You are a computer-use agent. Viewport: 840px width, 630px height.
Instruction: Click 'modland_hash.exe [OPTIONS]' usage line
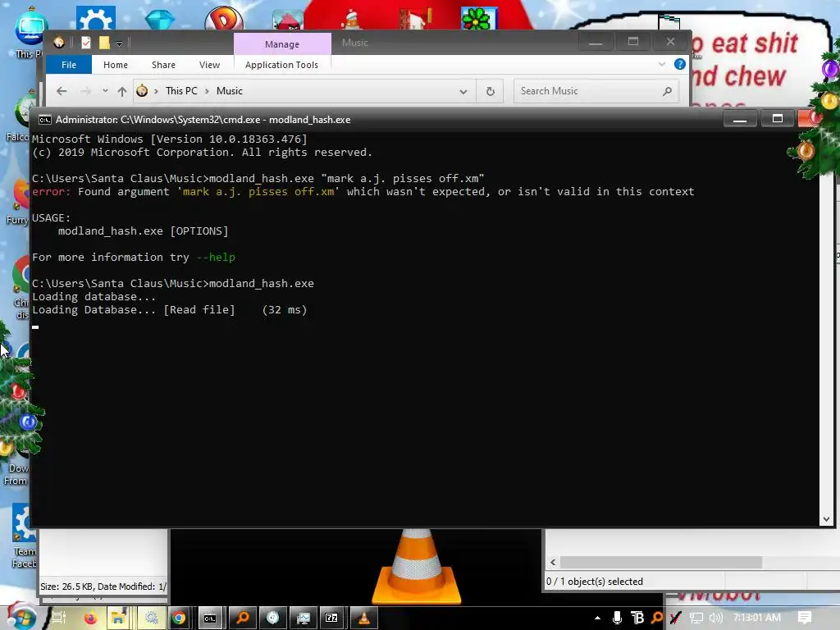[143, 231]
